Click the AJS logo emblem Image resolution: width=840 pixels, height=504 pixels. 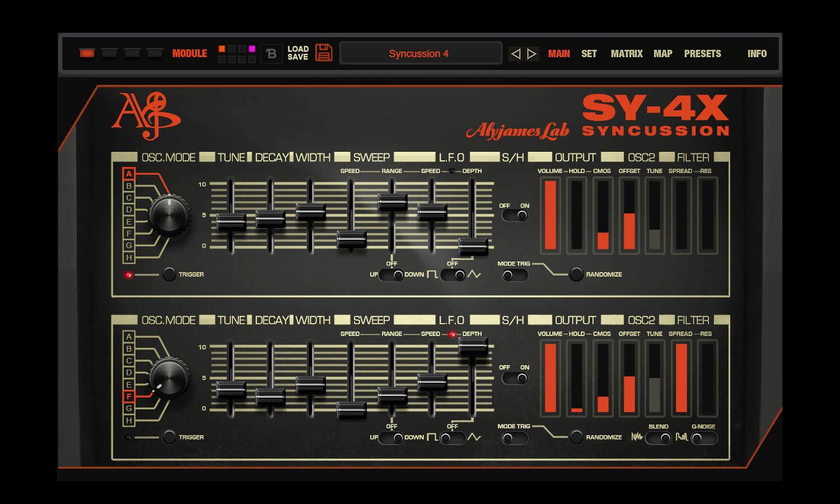[146, 115]
